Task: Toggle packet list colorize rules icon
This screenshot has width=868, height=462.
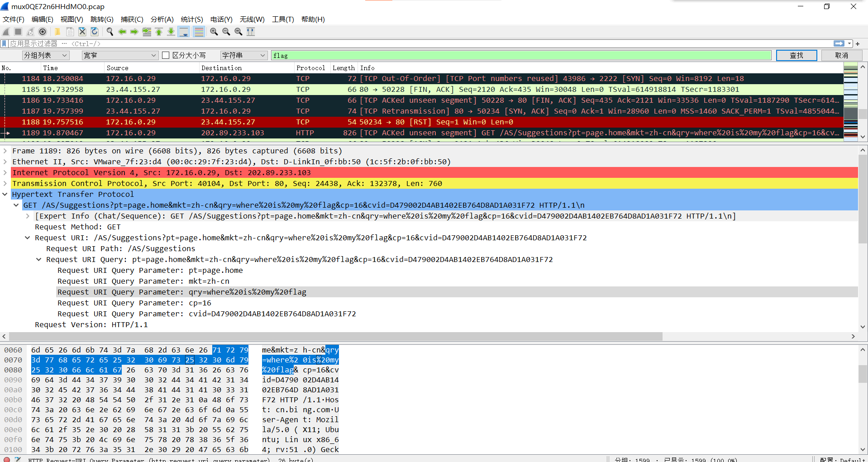Action: click(198, 32)
